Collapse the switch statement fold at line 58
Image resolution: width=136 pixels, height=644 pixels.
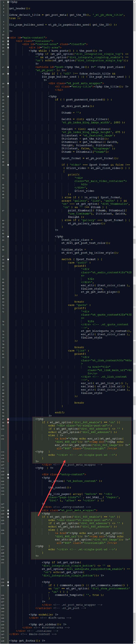point(8,259)
